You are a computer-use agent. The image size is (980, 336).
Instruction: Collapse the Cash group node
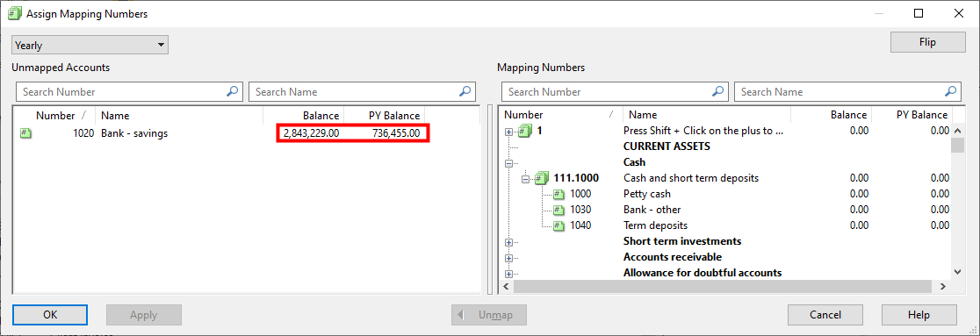tap(508, 162)
